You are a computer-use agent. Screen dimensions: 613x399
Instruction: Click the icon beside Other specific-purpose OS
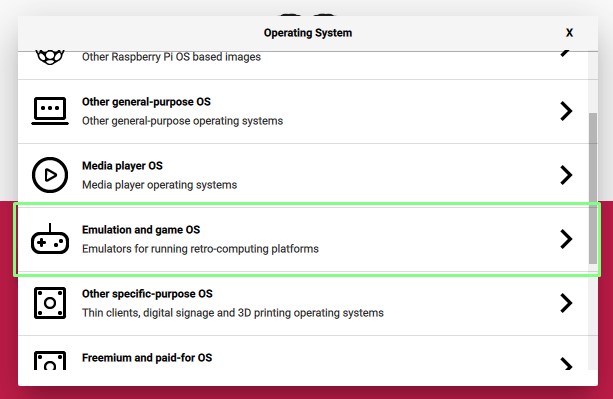[x=50, y=303]
